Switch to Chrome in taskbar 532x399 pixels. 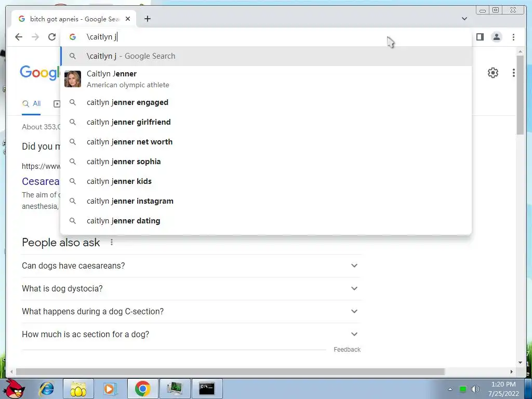click(142, 389)
